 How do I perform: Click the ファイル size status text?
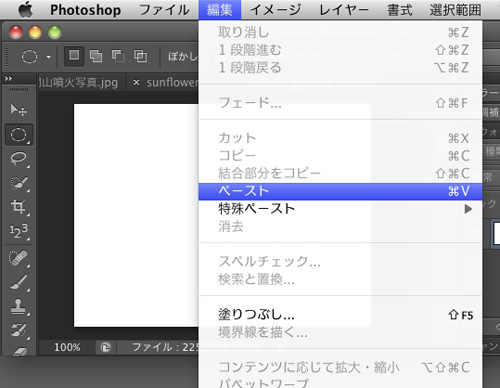click(166, 347)
